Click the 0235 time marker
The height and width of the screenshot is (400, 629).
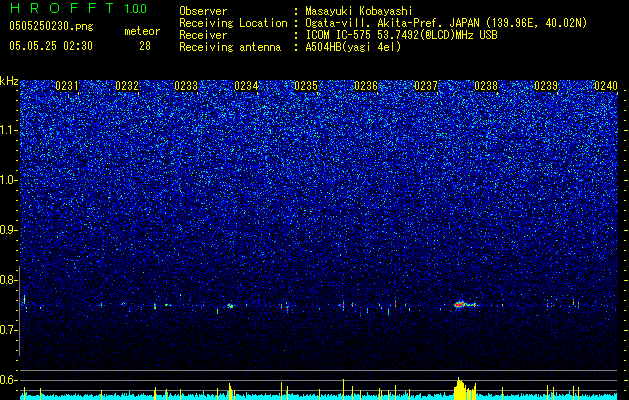point(306,86)
